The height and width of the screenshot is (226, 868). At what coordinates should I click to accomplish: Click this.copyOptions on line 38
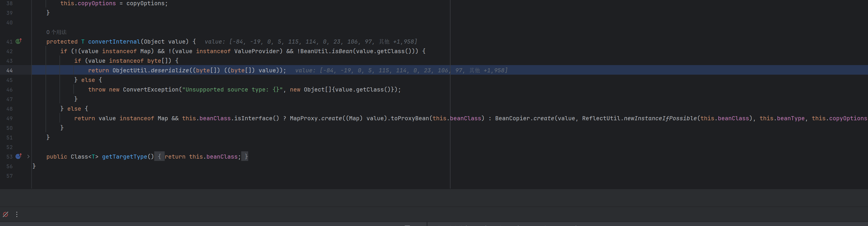(88, 3)
